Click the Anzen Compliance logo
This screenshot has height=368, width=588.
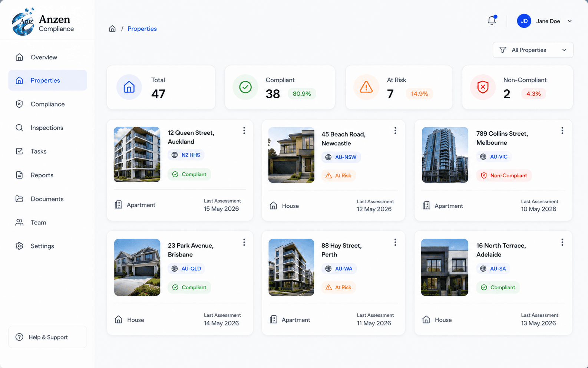43,22
